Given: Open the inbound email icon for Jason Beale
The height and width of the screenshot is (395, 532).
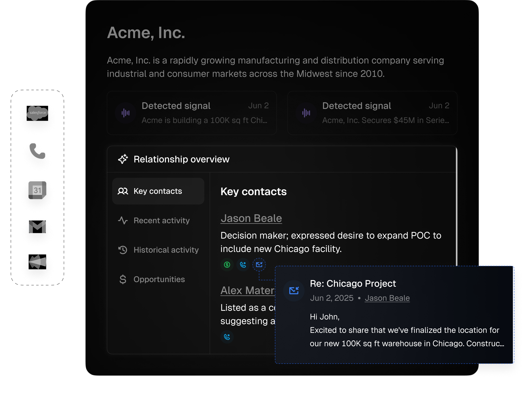Looking at the screenshot, I should (x=259, y=265).
